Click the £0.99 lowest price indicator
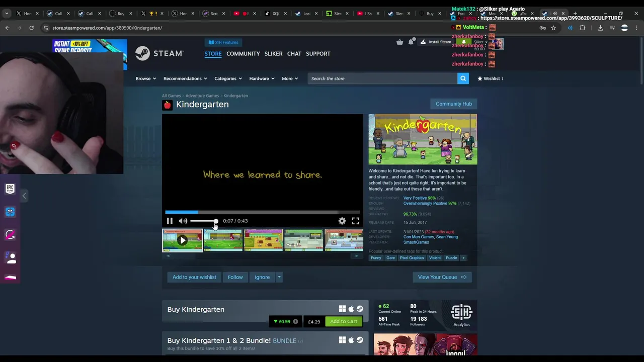This screenshot has width=644, height=362. click(285, 322)
